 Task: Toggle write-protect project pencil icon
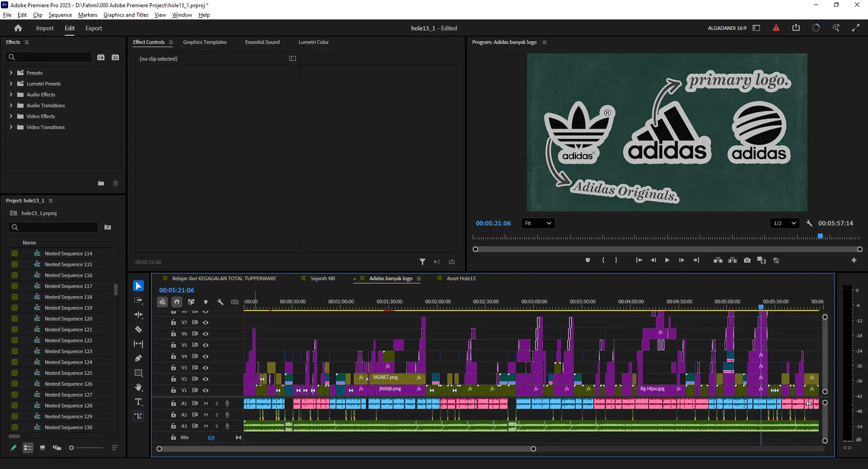[x=14, y=448]
